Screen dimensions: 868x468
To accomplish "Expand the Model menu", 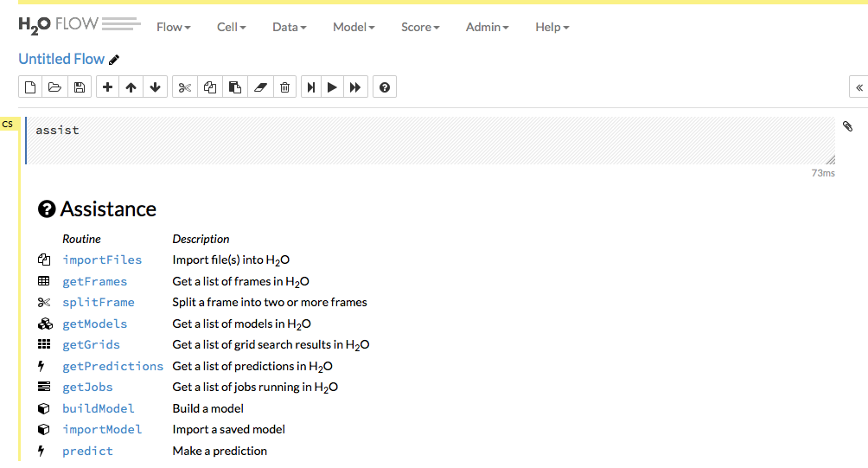I will tap(354, 27).
